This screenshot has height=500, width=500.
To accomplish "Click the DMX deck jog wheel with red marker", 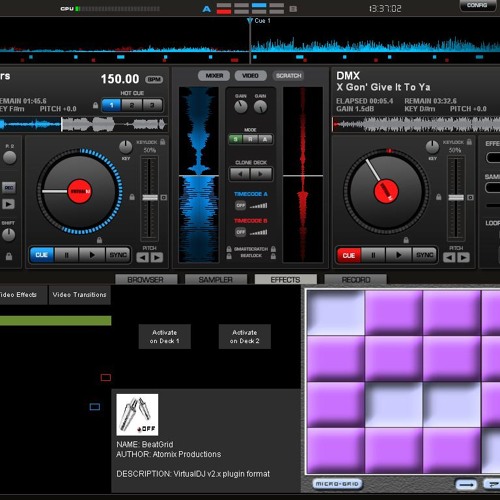I will 386,191.
